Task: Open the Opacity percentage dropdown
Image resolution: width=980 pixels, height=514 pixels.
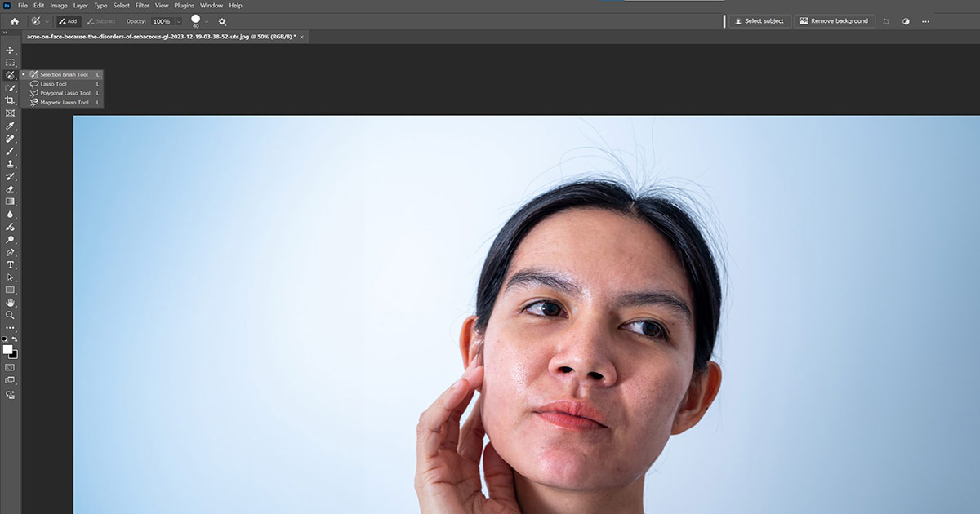Action: click(179, 21)
